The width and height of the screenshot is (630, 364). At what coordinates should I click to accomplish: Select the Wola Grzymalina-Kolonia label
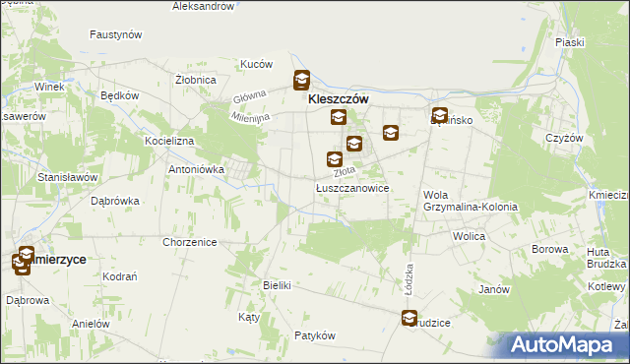pos(471,201)
